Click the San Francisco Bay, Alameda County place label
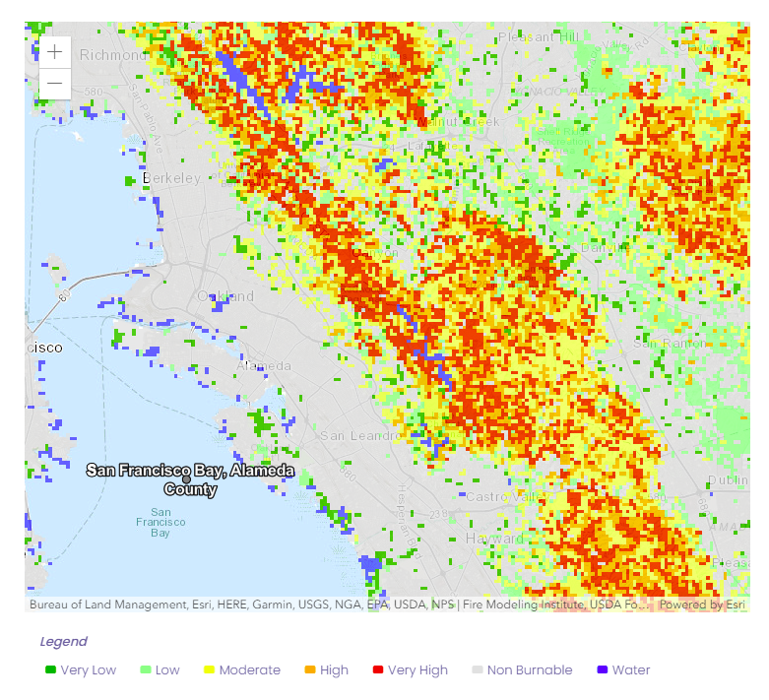This screenshot has height=700, width=769. [x=190, y=479]
